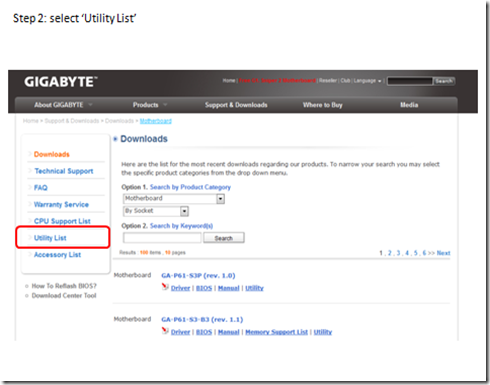Open the GA-P61-S3-B3 (rev. 1.1) product link

click(202, 320)
